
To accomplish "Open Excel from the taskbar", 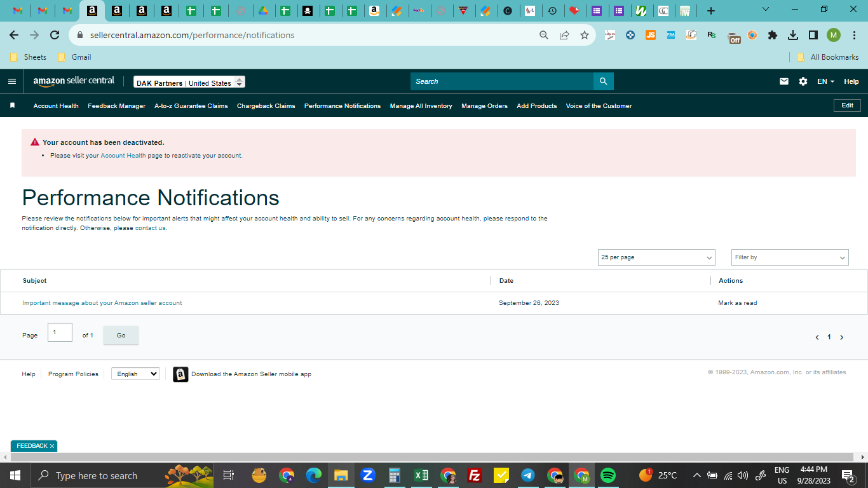I will click(x=421, y=475).
